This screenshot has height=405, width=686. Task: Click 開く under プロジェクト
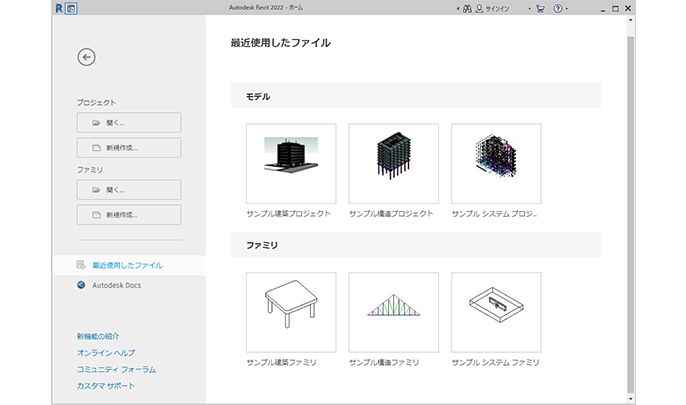click(129, 123)
